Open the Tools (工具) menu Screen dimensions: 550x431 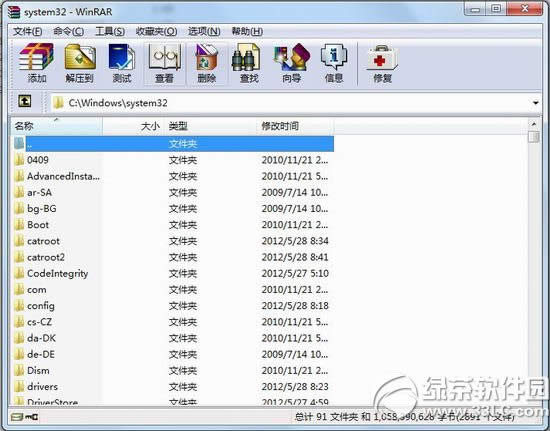pyautogui.click(x=110, y=32)
